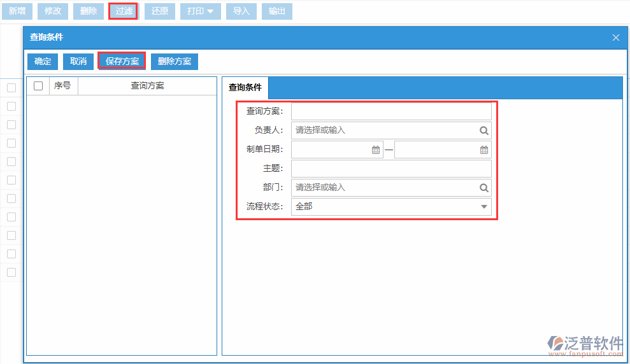Viewport: 630px width, 364px height.
Task: Click the 导入 toolbar button
Action: (x=241, y=11)
